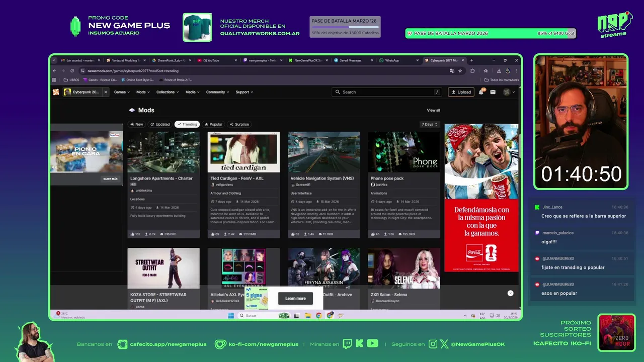Click the Nexus Mods search field
Viewport: 644px width, 362px height.
coord(387,92)
